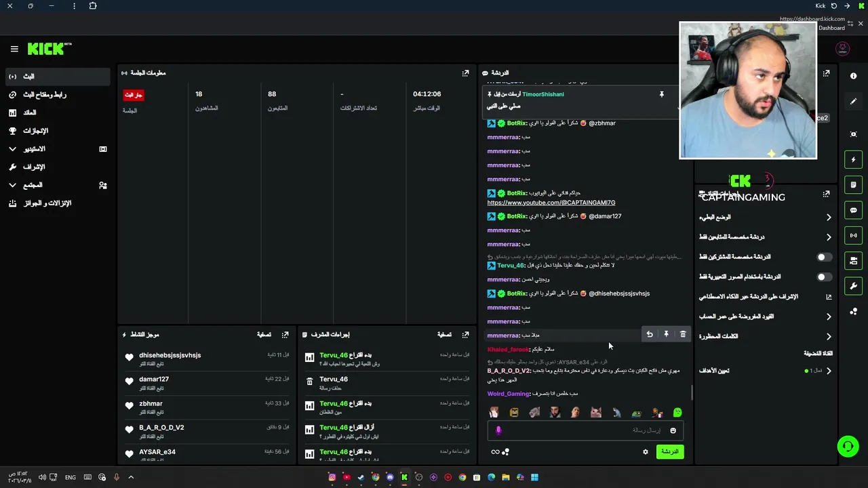
Task: Pin the hovered mmmerraa message
Action: (666, 334)
